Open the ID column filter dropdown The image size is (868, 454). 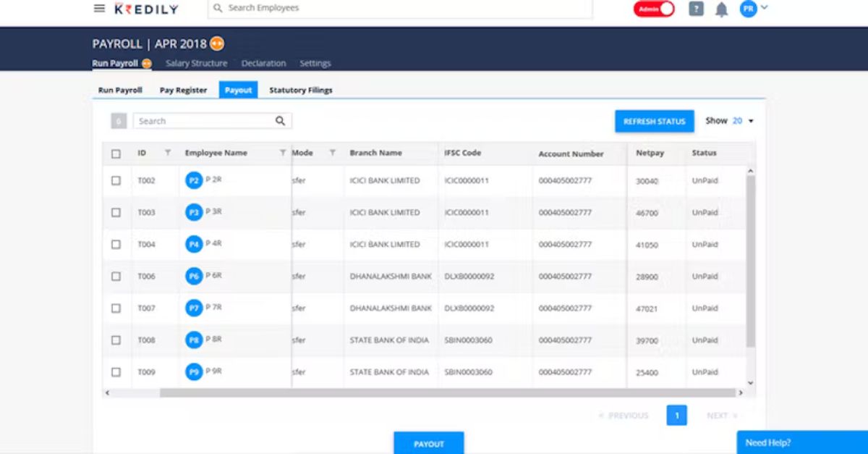(167, 153)
